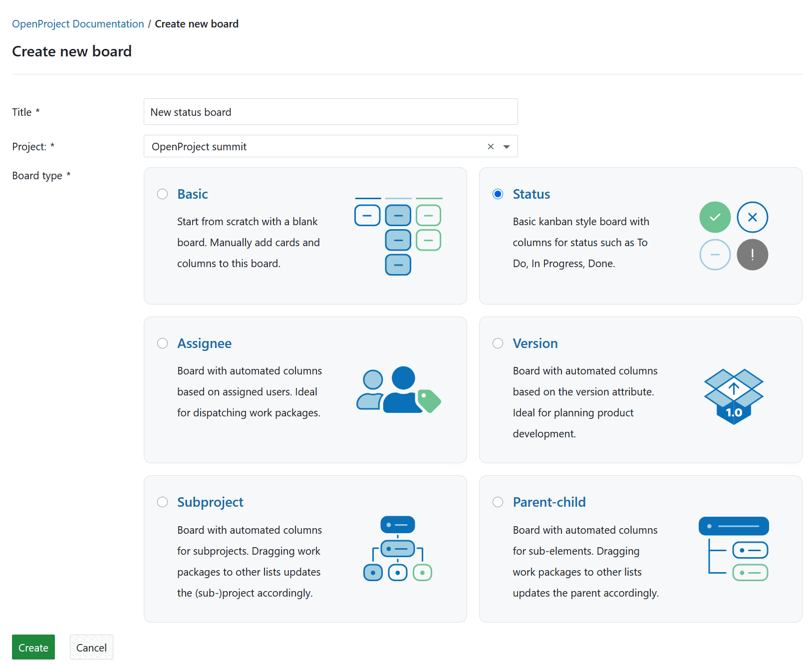
Task: Click the Basic board grid illustration icon
Action: [398, 236]
